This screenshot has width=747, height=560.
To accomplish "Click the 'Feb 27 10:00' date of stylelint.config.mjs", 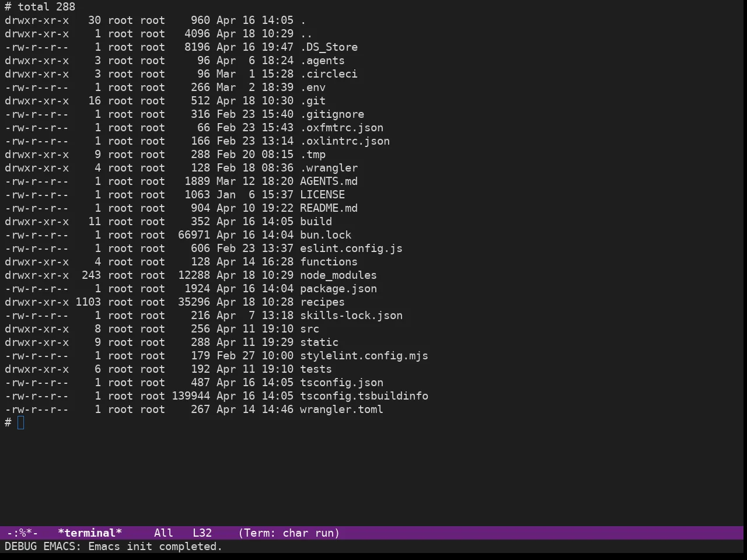I will coord(255,356).
